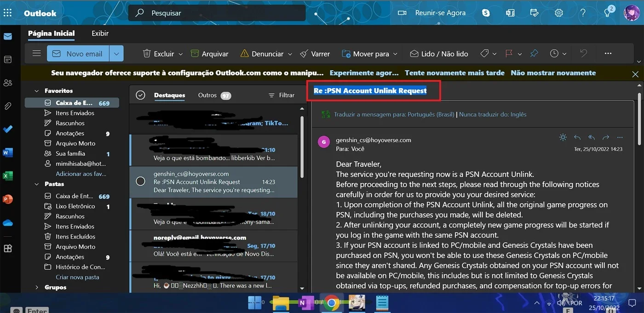This screenshot has height=313, width=644.
Task: Click the Novo email button
Action: tap(78, 54)
